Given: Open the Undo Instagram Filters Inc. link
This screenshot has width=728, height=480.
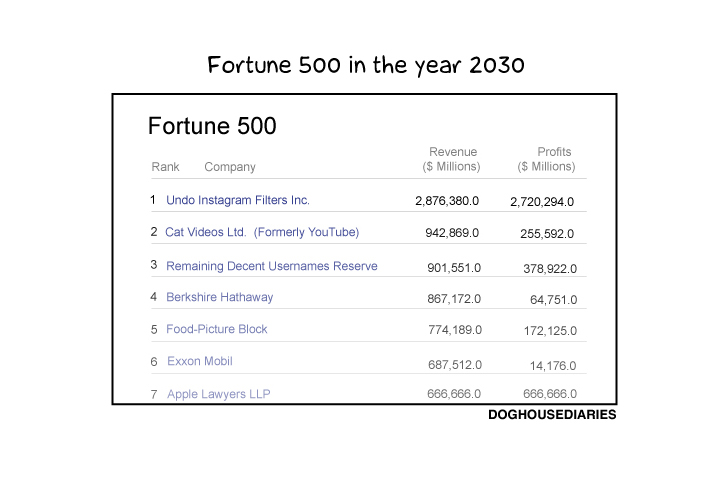Looking at the screenshot, I should coord(238,200).
